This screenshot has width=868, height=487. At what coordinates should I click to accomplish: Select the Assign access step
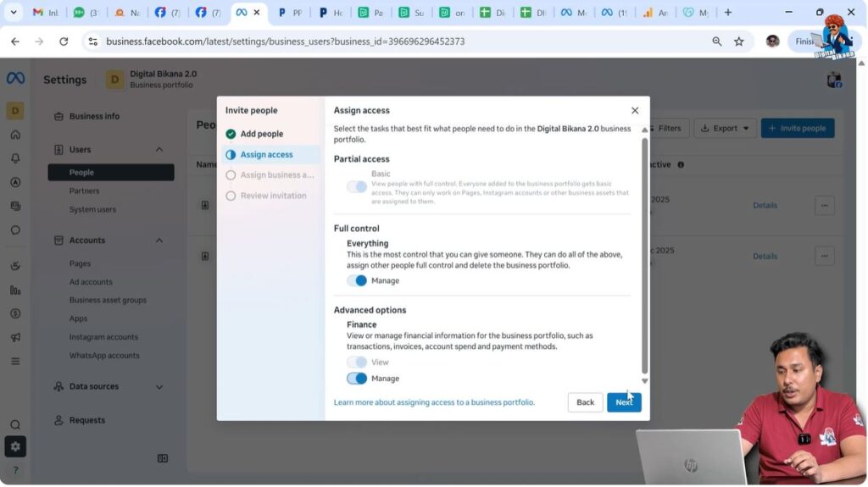pyautogui.click(x=270, y=155)
